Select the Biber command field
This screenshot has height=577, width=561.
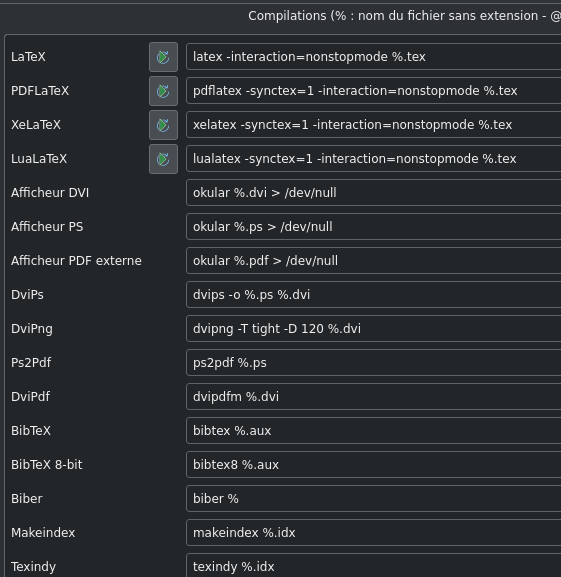(x=373, y=499)
